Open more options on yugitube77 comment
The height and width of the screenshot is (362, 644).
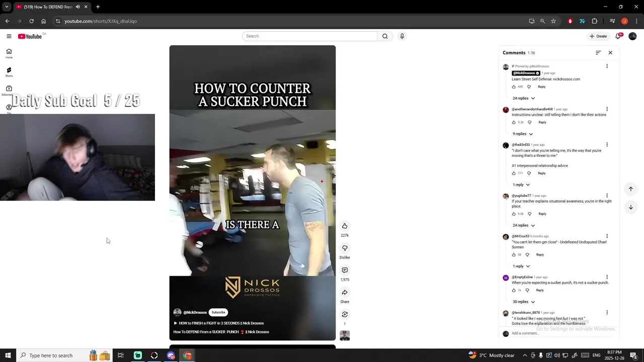click(607, 196)
